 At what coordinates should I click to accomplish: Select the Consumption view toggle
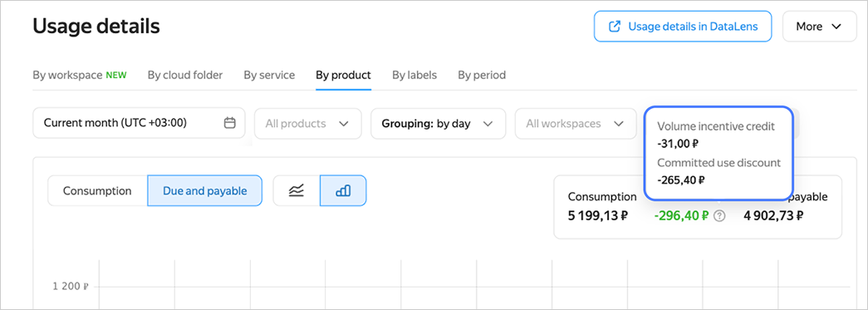tap(97, 191)
